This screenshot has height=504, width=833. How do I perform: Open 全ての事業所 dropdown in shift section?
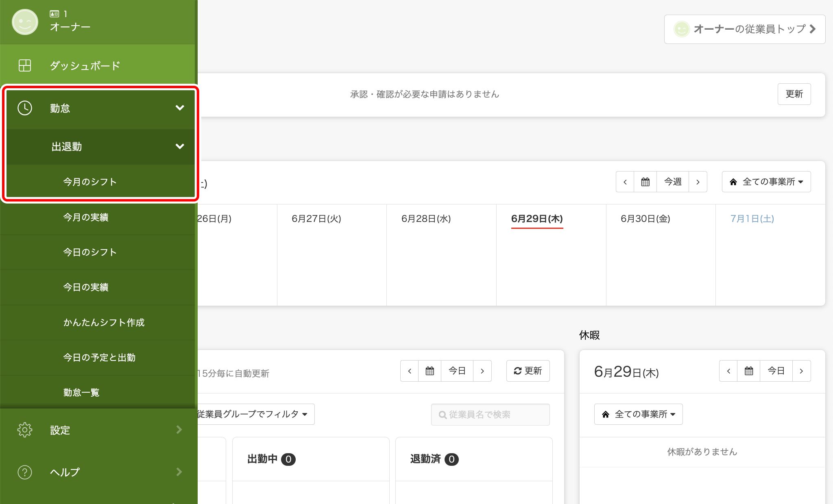point(766,182)
